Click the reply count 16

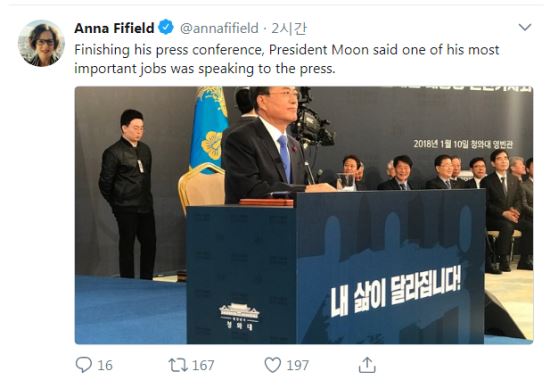click(105, 365)
